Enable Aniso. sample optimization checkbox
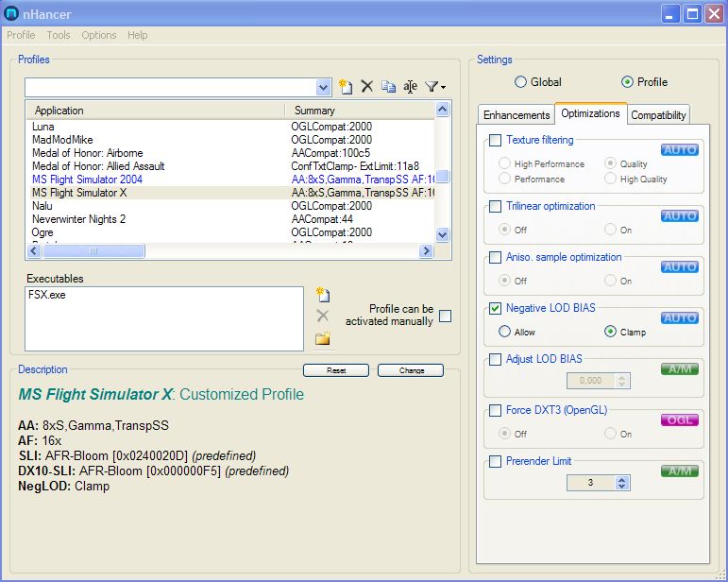 (x=496, y=257)
